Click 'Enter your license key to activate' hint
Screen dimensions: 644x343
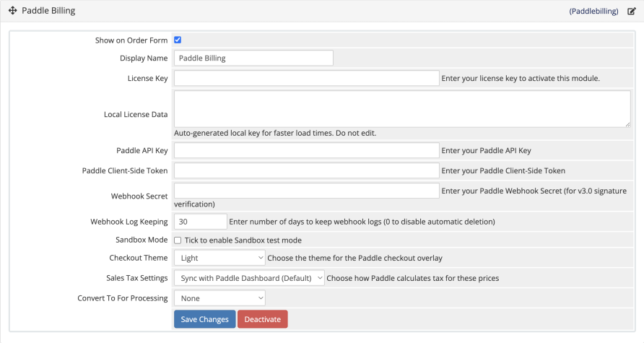pos(521,78)
